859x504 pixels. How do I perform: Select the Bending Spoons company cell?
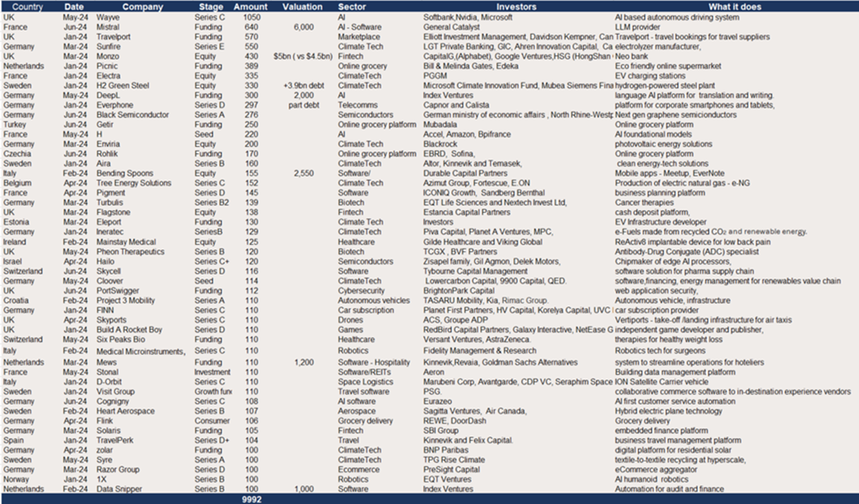pyautogui.click(x=125, y=173)
